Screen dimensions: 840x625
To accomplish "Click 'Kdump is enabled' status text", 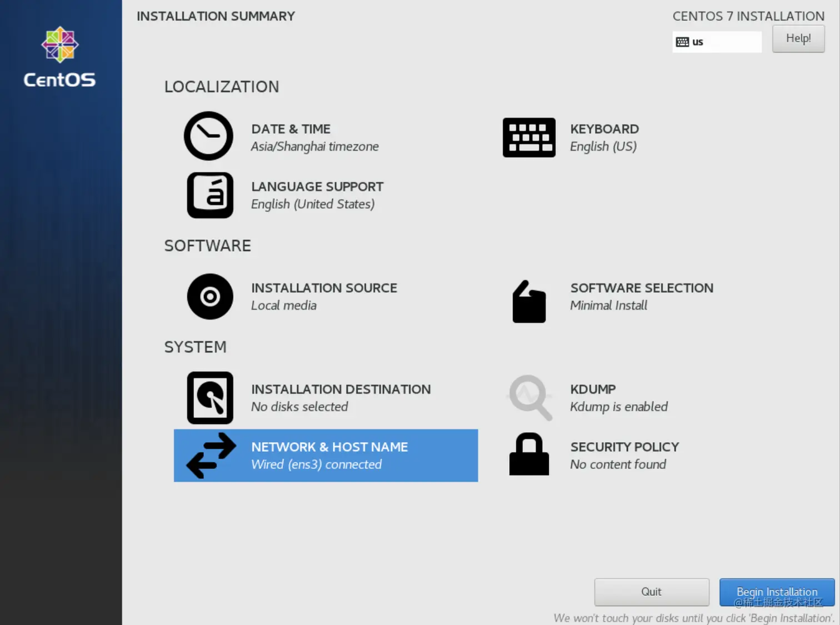I will coord(618,407).
